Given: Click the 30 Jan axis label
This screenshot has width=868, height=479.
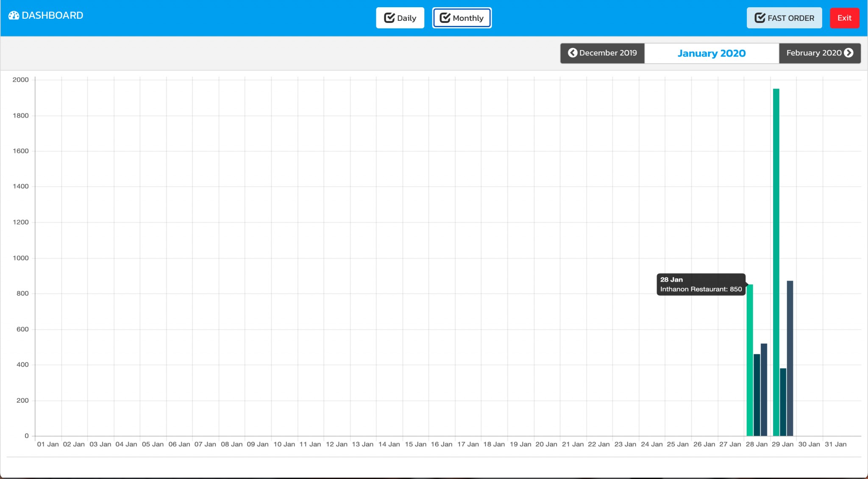Looking at the screenshot, I should (809, 444).
